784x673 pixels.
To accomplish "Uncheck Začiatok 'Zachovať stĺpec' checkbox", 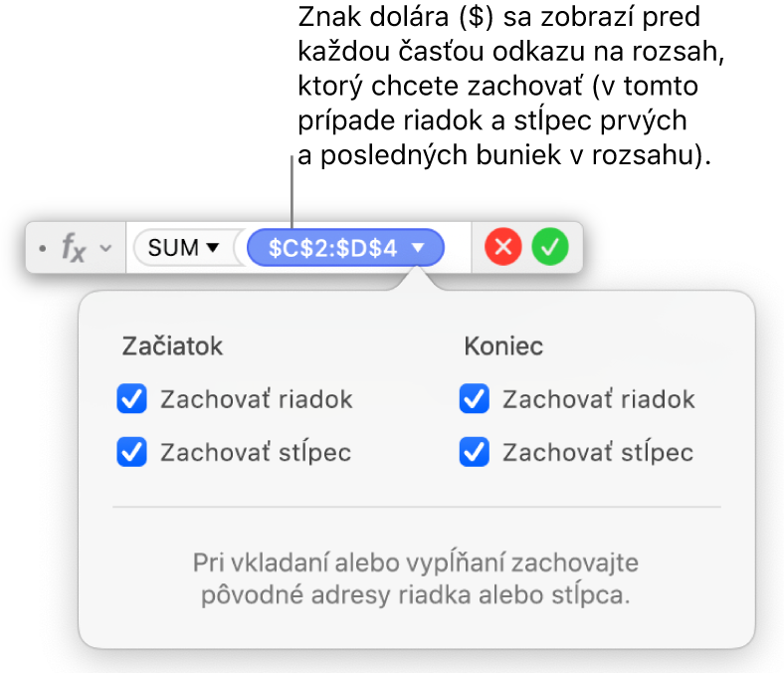I will [x=132, y=453].
